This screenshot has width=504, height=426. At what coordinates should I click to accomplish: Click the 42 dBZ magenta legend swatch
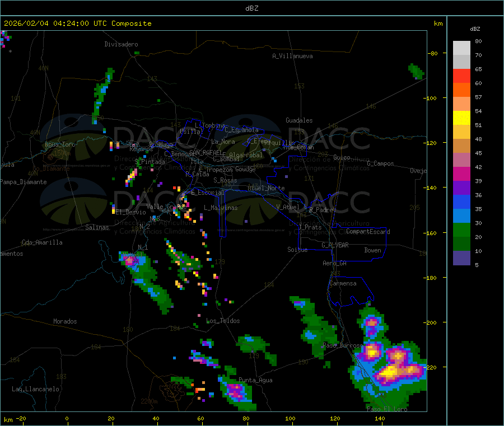(461, 174)
